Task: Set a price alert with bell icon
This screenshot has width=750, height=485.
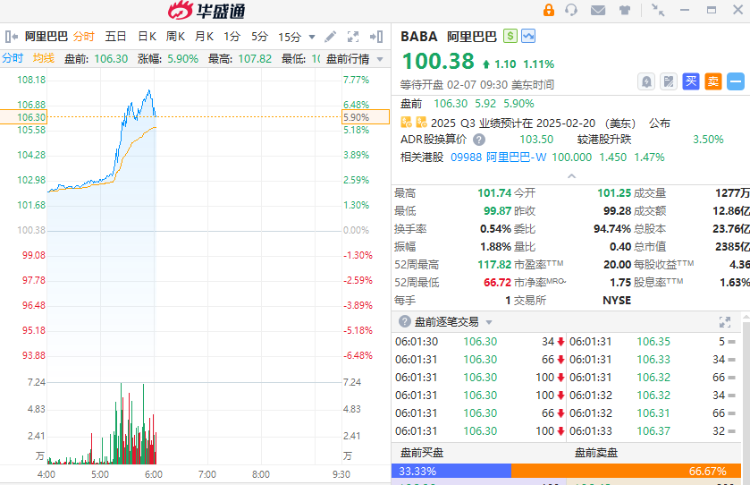Action: [x=646, y=82]
